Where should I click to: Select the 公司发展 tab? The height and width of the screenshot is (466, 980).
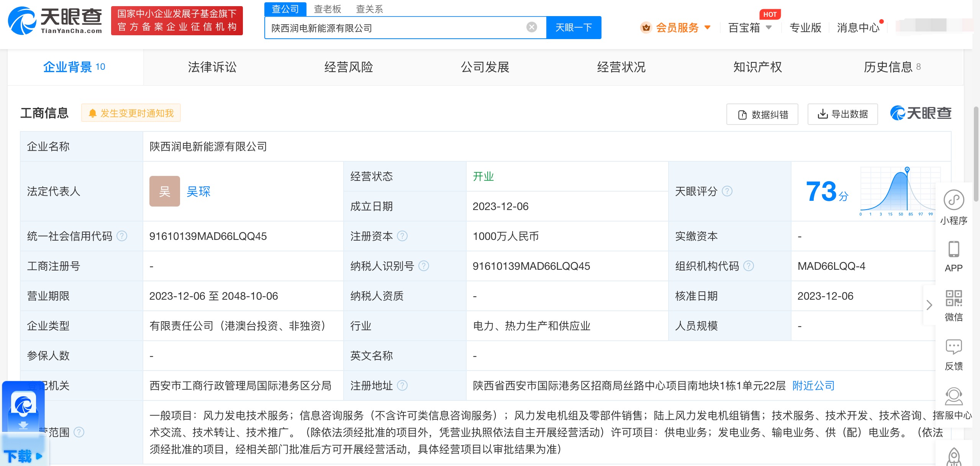(x=485, y=67)
